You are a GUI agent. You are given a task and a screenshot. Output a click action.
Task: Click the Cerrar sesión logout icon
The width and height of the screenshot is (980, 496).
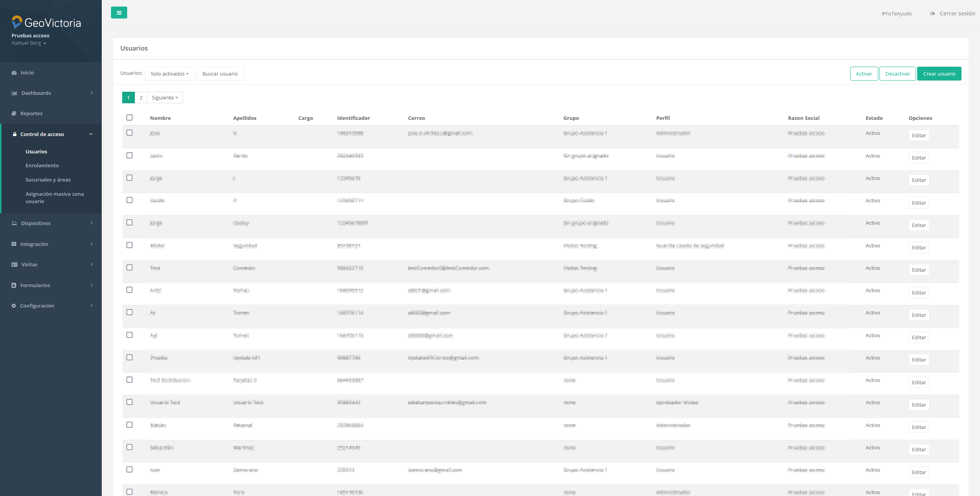click(x=933, y=13)
